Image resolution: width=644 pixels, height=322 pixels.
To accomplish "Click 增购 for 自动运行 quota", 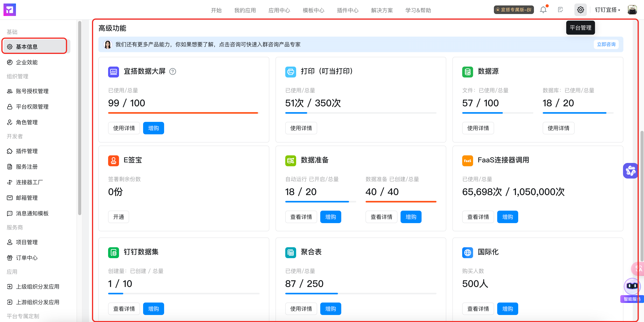I will pyautogui.click(x=331, y=217).
